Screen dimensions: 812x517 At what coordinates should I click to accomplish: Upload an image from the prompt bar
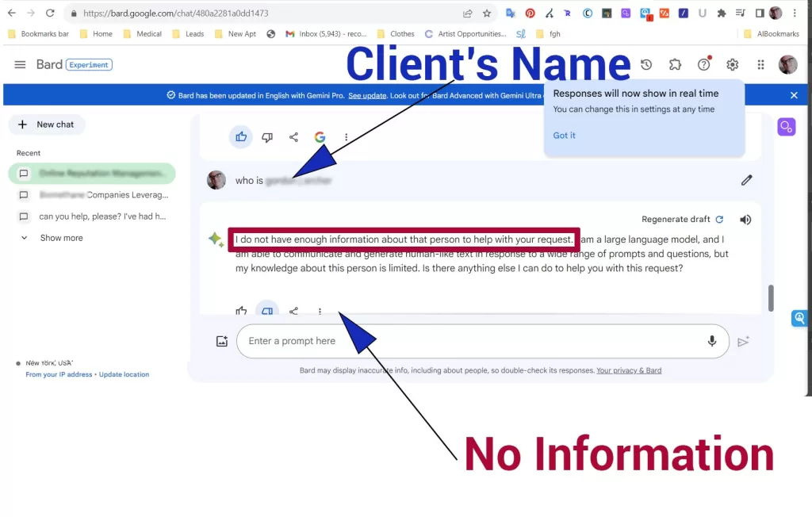tap(221, 341)
